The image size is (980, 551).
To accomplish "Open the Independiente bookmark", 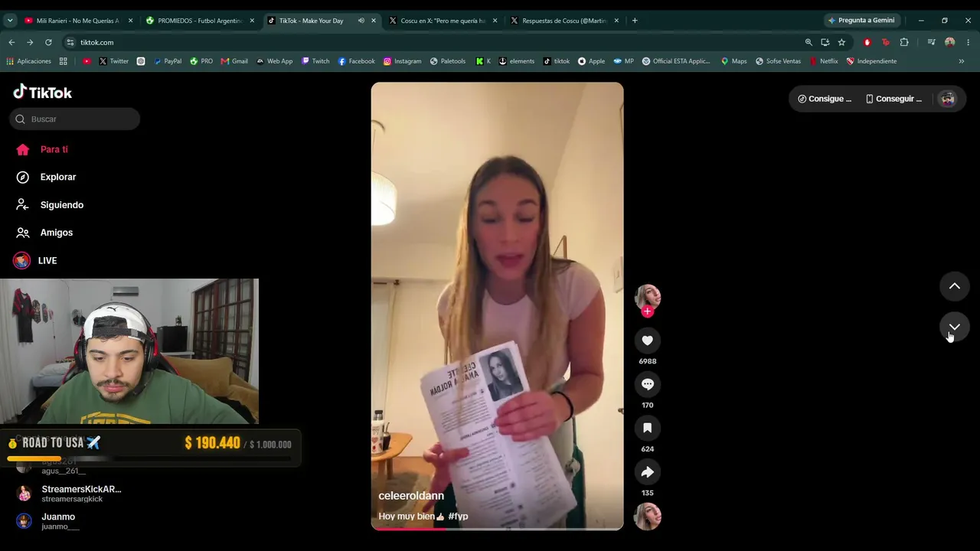I will [871, 61].
